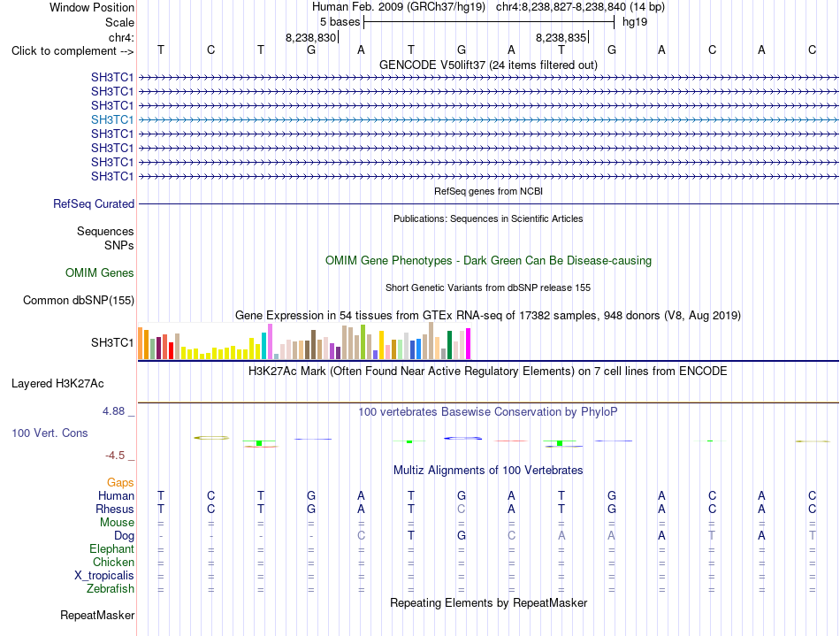Click the SNPs track label
840x636 pixels.
coord(119,245)
